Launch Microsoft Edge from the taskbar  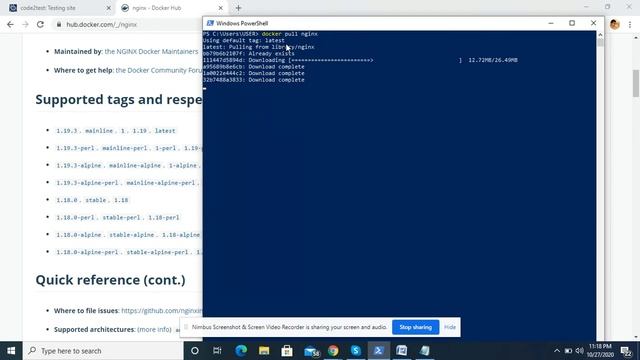(241, 351)
